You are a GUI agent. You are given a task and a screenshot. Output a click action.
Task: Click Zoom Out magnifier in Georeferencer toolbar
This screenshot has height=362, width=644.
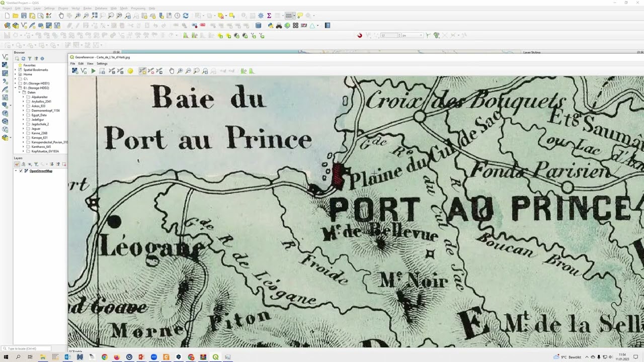[x=188, y=71]
